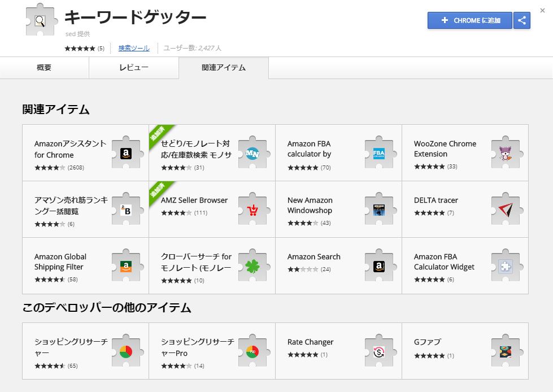Click the このデベロッパーの他のアイテム heading
Screen dimensions: 553x392
[x=107, y=308]
